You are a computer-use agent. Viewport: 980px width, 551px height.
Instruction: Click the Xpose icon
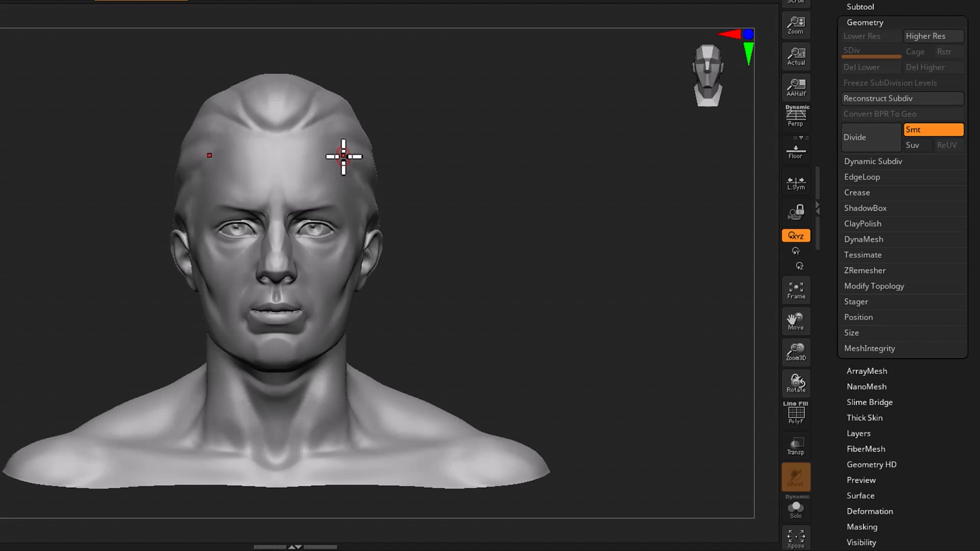pos(796,539)
